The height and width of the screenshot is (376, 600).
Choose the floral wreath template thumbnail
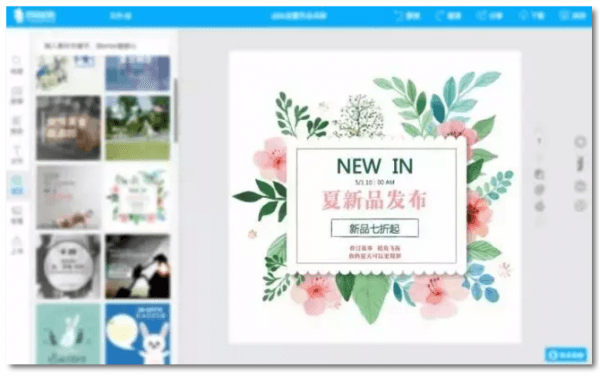pos(138,197)
